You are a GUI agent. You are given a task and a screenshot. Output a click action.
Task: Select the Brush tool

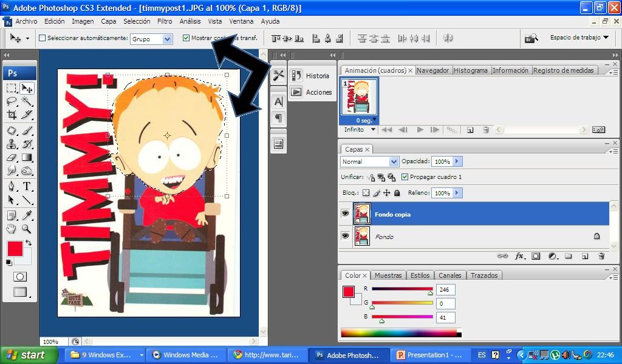[x=27, y=130]
